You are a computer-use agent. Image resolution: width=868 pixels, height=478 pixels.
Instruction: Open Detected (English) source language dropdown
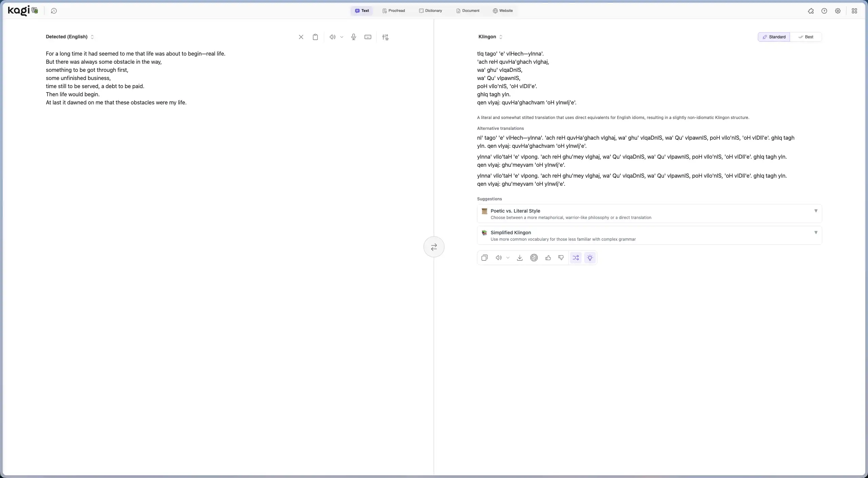pos(70,37)
